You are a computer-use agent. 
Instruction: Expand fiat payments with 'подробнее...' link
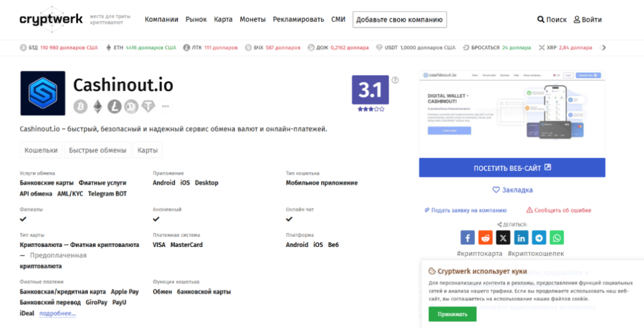[x=57, y=313]
